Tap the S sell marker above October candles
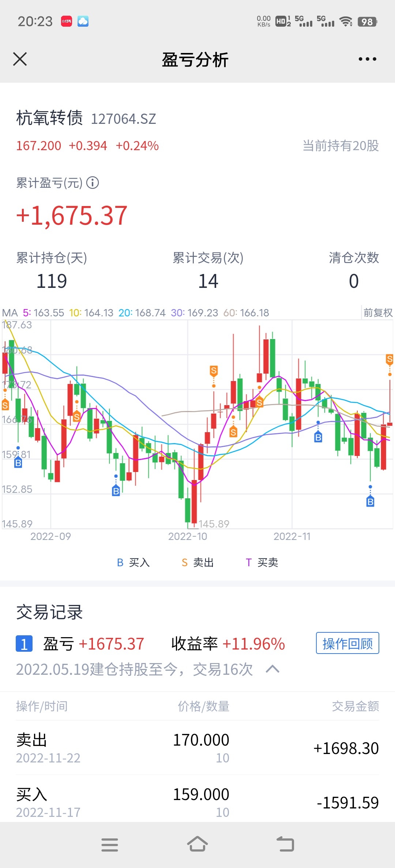Image resolution: width=395 pixels, height=868 pixels. 214,371
